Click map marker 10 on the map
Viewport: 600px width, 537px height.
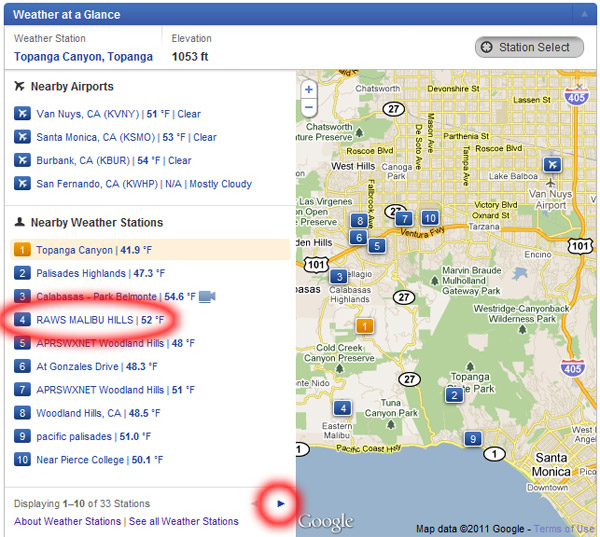tap(430, 218)
